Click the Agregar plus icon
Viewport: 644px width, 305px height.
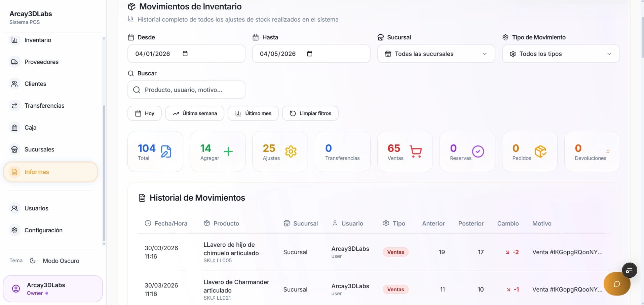(228, 151)
